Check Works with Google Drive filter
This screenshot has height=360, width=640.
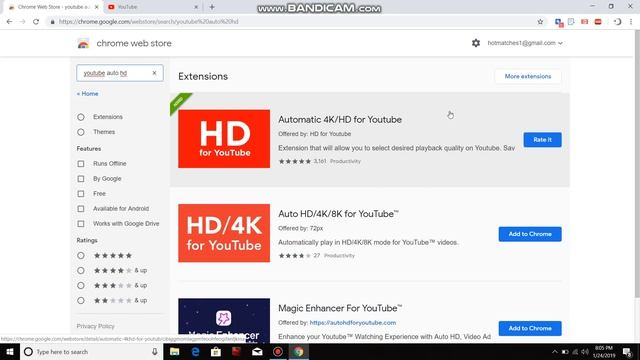coord(81,224)
